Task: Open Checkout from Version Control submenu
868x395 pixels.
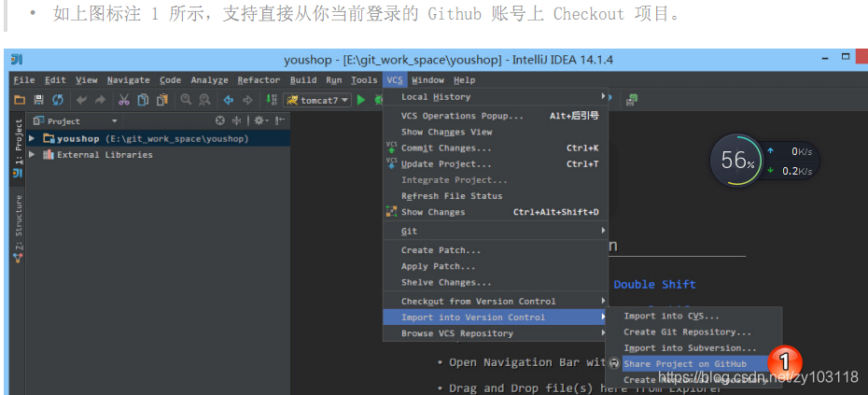Action: [x=496, y=302]
